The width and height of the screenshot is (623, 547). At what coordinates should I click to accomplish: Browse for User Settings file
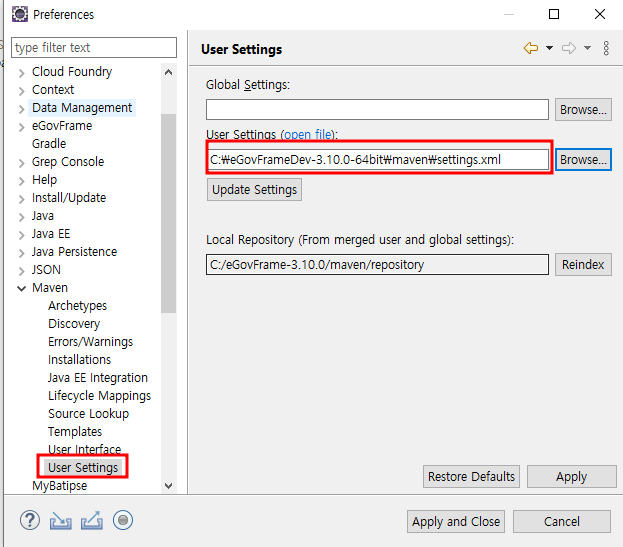(583, 160)
